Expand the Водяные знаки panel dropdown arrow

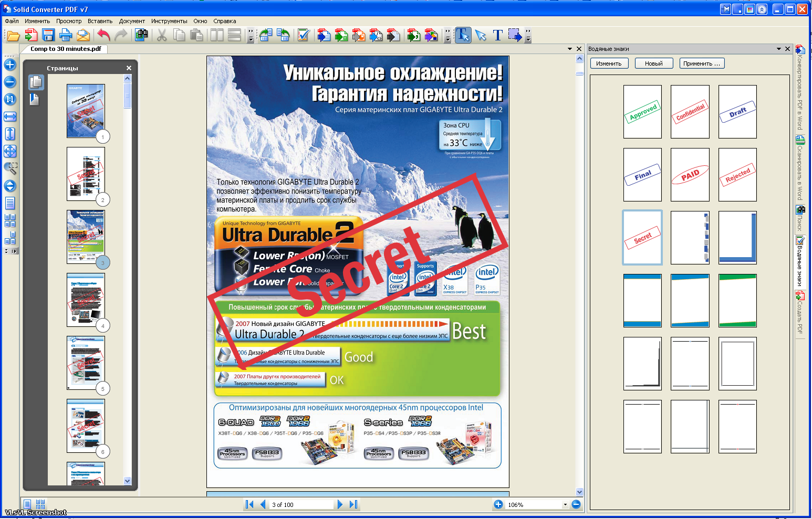click(779, 49)
